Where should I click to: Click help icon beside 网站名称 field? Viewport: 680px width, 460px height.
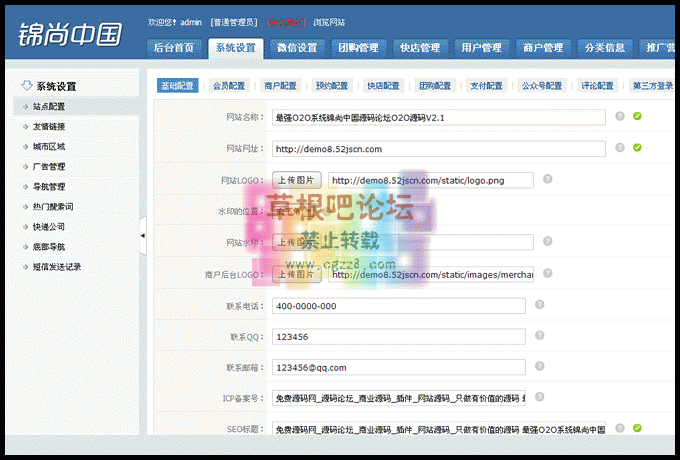(620, 116)
